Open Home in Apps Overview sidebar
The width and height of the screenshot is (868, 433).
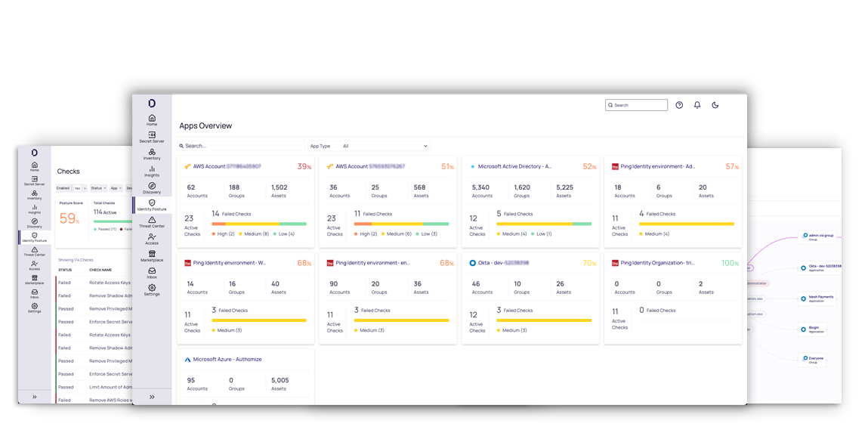click(x=152, y=120)
